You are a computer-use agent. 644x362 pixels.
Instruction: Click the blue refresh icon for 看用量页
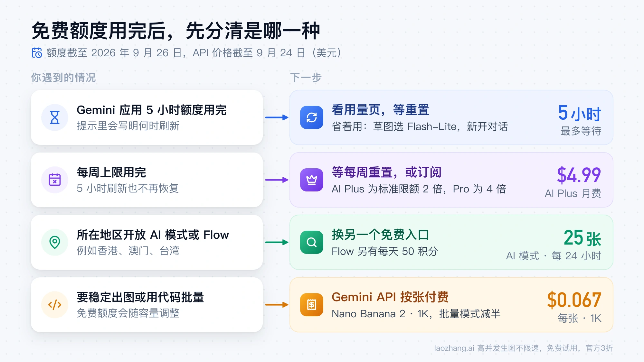tap(312, 117)
